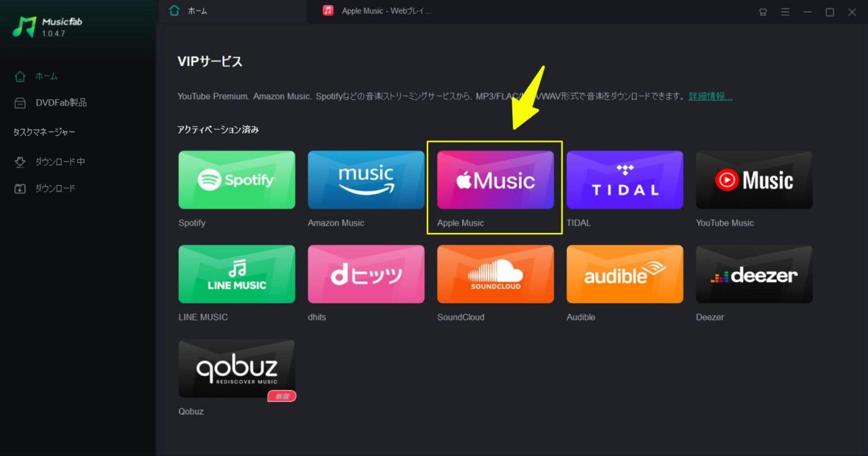The height and width of the screenshot is (456, 868).
Task: Open the YouTube Music service tile
Action: coord(754,180)
